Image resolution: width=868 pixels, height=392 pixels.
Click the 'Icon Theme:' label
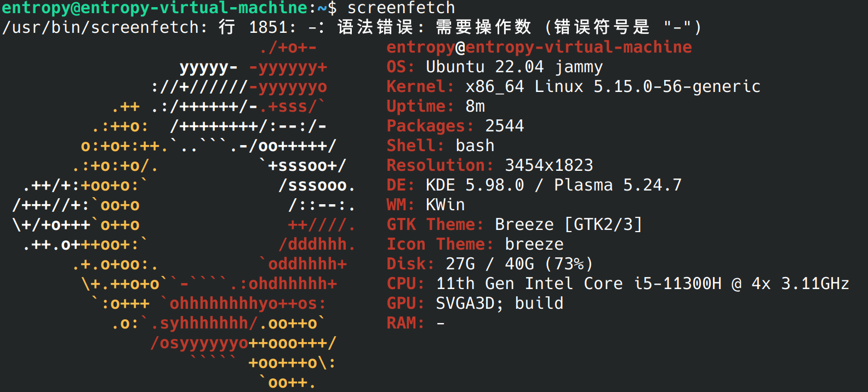pyautogui.click(x=440, y=244)
